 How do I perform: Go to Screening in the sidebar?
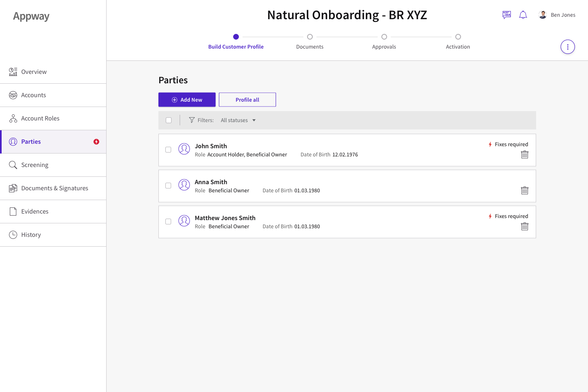click(x=35, y=165)
